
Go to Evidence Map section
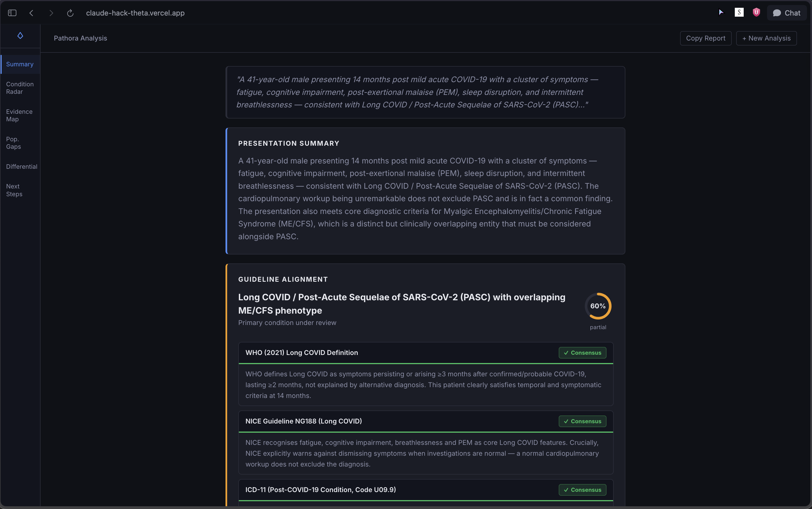(19, 115)
